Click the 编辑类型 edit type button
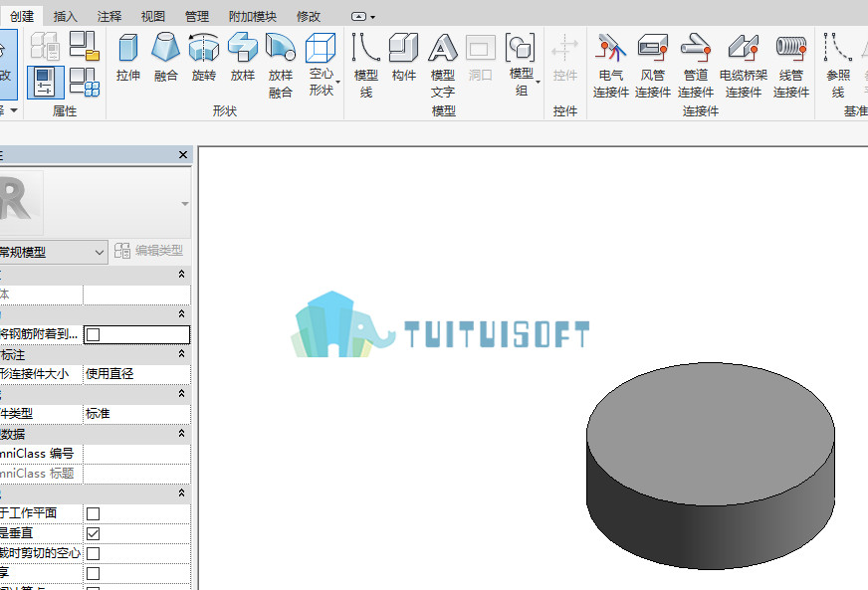Screen dimensions: 868x590 tap(149, 251)
